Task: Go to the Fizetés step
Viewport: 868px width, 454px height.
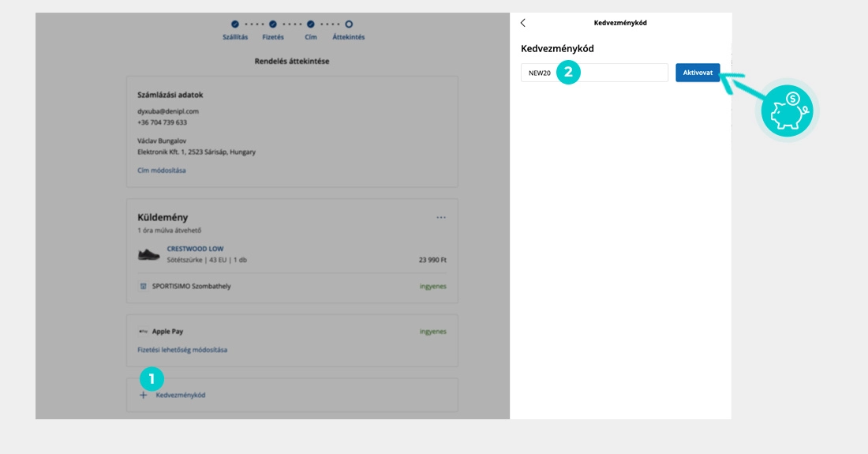Action: (273, 37)
